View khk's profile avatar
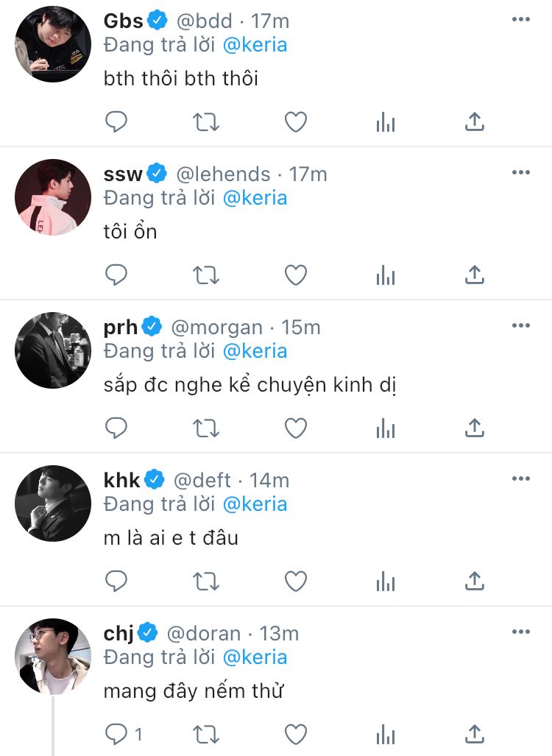Viewport: 552px width, 756px height. pyautogui.click(x=53, y=504)
